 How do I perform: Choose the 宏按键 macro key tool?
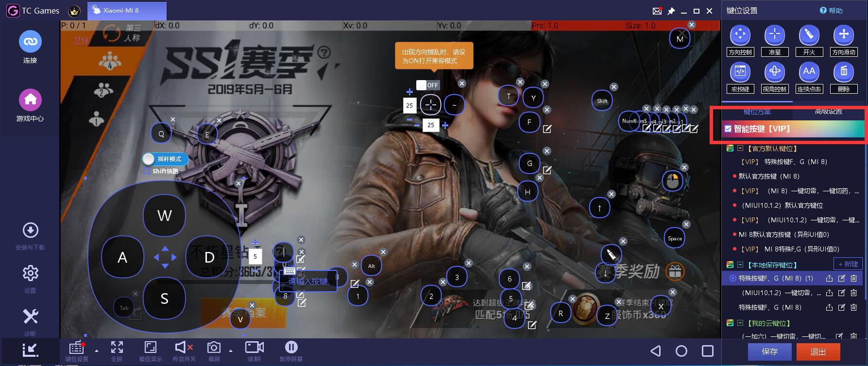coord(740,72)
